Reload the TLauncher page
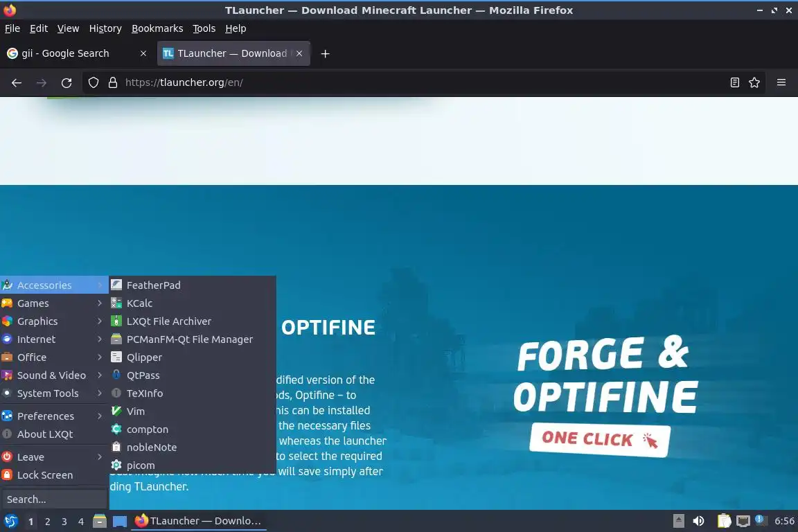 click(x=66, y=82)
